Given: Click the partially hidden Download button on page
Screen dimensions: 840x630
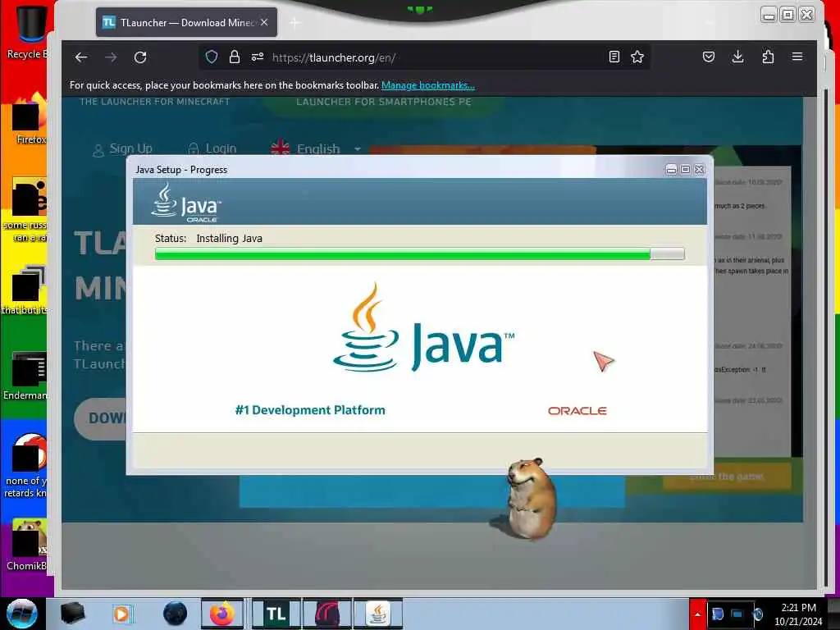Looking at the screenshot, I should coord(100,418).
